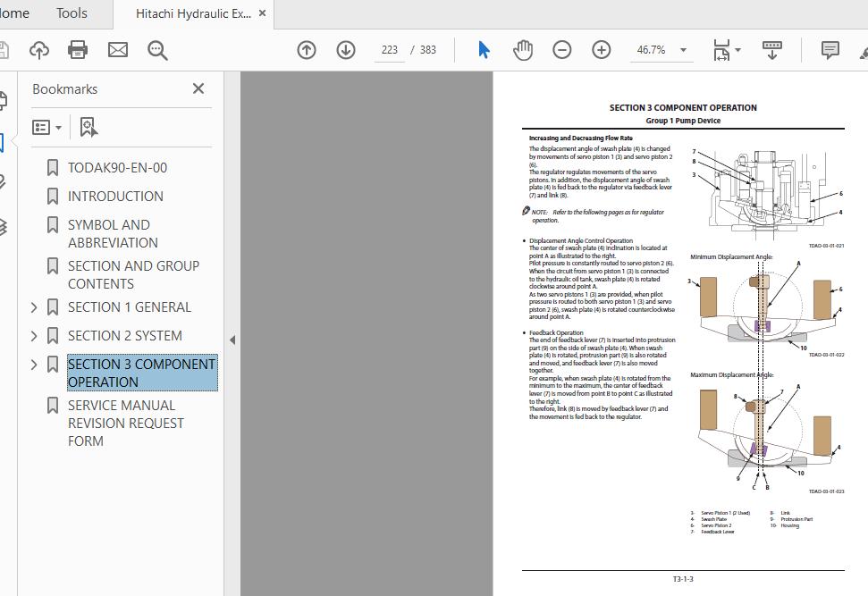
Task: Click the 'Maximum Displacement Angle:' figure label
Action: coord(732,374)
